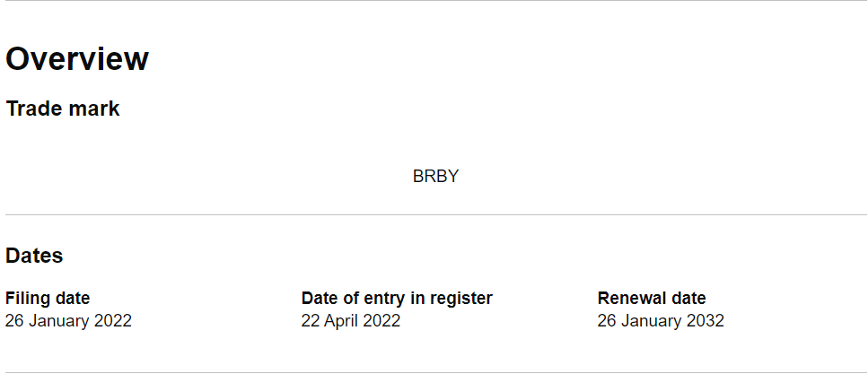Viewport: 868px width, 374px height.
Task: Click the divider line above the Overview heading
Action: tap(434, 1)
